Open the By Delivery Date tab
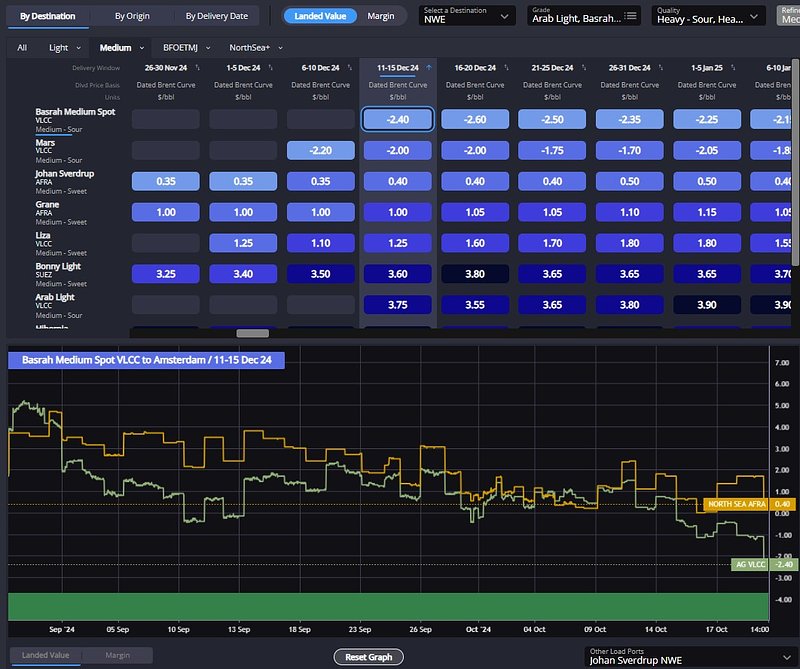This screenshot has height=669, width=800. pyautogui.click(x=218, y=16)
